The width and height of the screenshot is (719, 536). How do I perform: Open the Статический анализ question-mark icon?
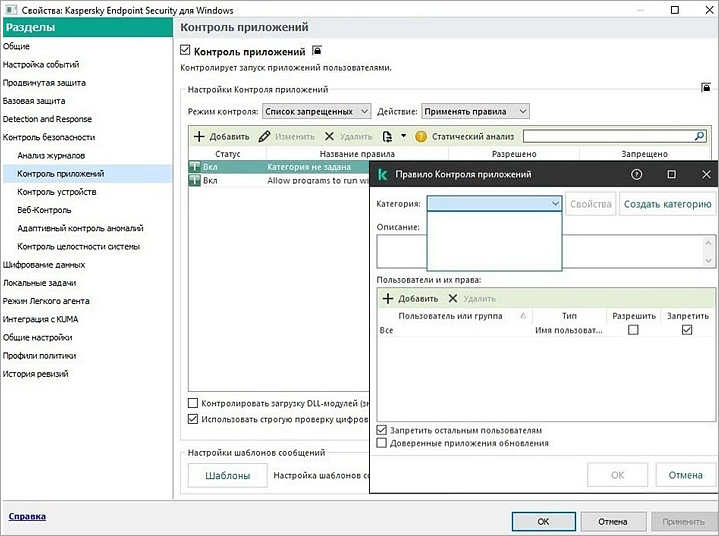(x=420, y=136)
